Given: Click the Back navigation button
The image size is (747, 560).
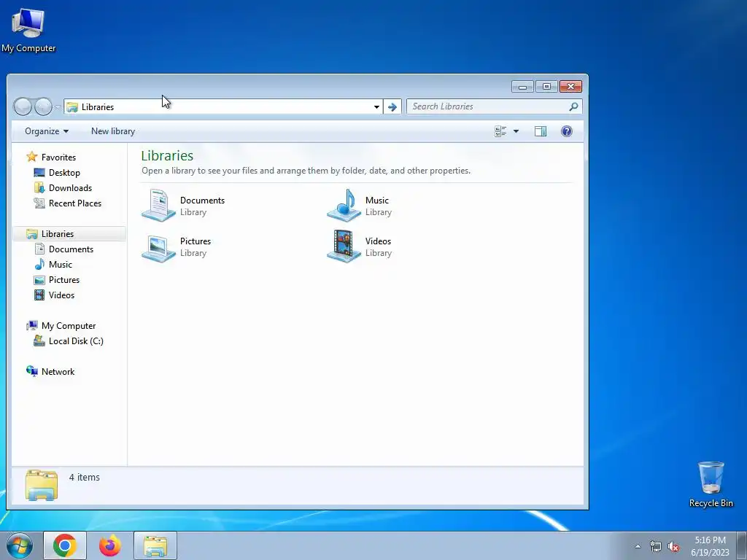Looking at the screenshot, I should [x=23, y=106].
